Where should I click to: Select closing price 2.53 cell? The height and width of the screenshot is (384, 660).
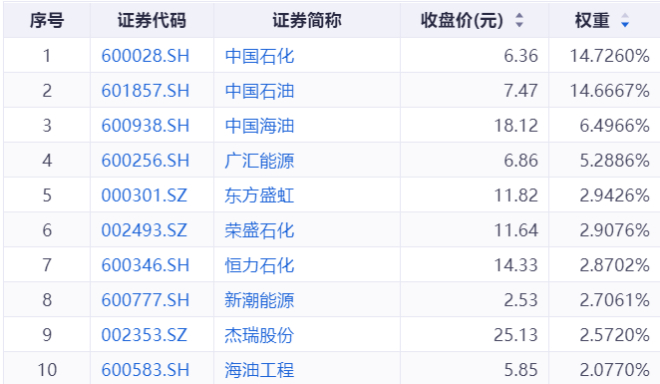[521, 300]
